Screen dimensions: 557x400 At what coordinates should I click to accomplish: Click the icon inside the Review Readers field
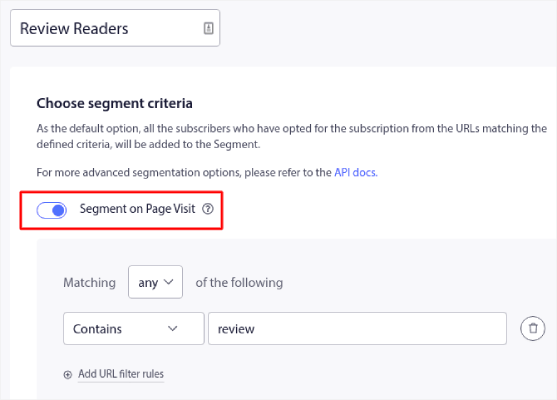(209, 28)
